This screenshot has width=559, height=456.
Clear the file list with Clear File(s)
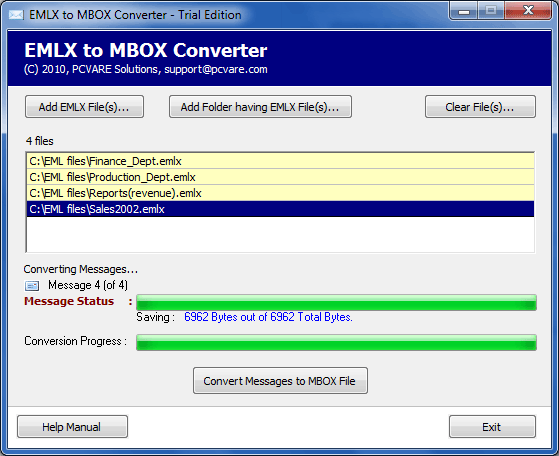tap(480, 107)
